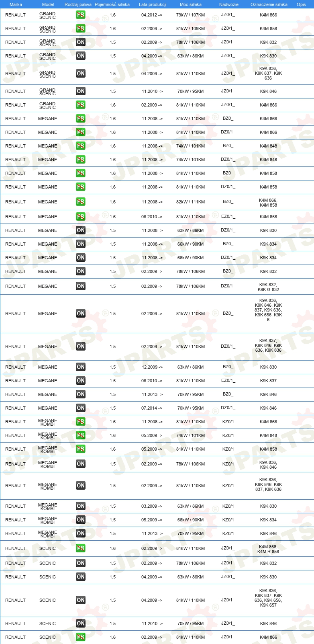
Task: Click ON diesel icon of Grand Scenic K9K 832 row
Action: [x=81, y=42]
